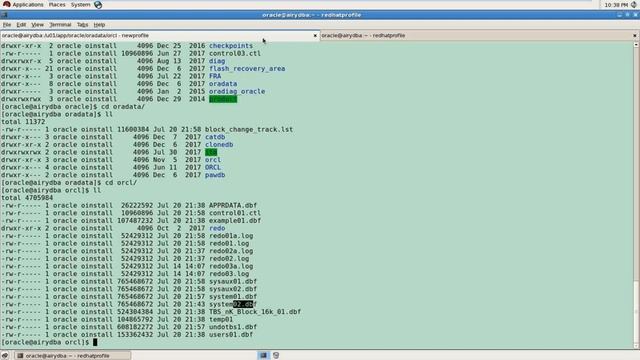Click block_change_track.lst file name
The width and height of the screenshot is (640, 360).
pyautogui.click(x=249, y=129)
